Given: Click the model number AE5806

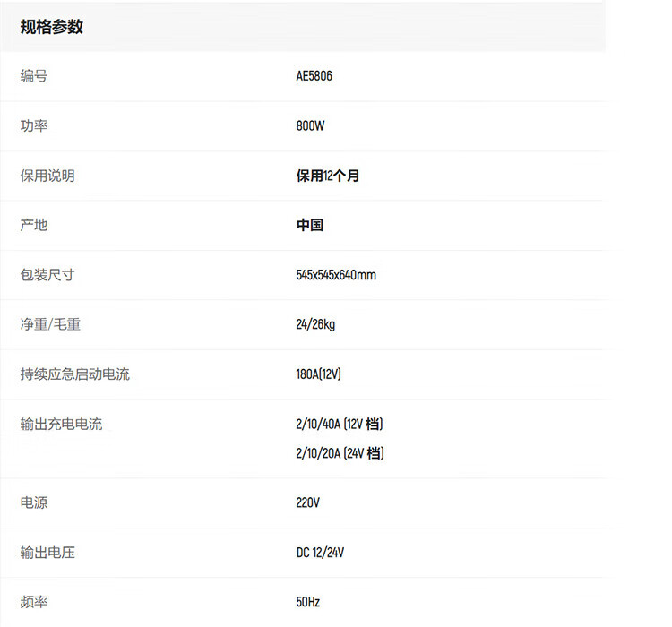Looking at the screenshot, I should (314, 76).
